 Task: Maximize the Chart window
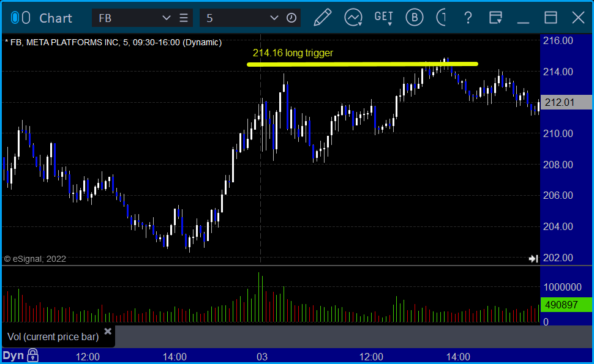tap(551, 18)
